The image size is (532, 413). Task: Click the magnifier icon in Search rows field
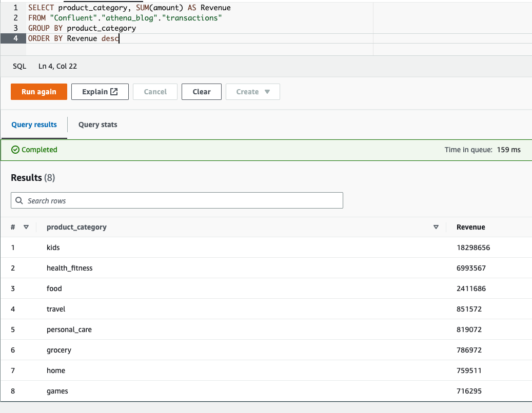19,200
